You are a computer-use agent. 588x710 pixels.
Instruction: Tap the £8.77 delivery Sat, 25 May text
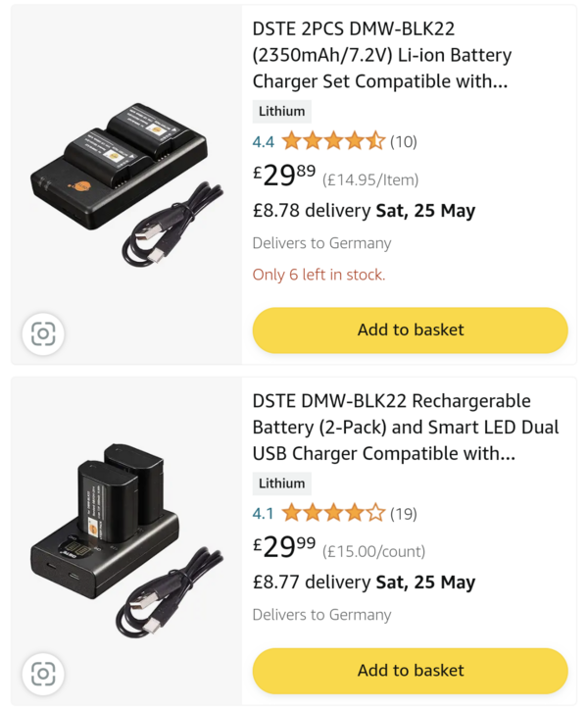point(364,583)
